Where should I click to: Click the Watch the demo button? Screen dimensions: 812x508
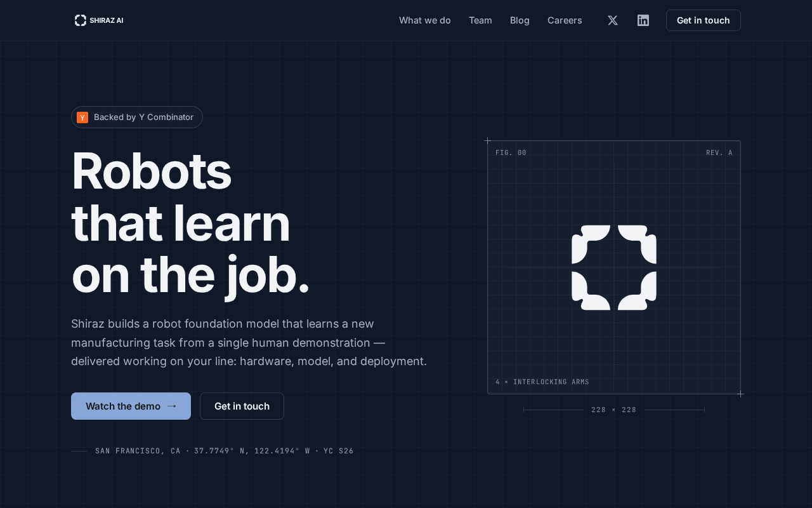(131, 406)
